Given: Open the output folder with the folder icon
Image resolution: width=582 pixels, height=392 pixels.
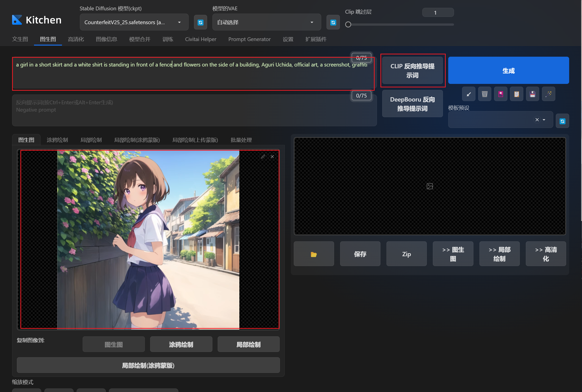Looking at the screenshot, I should pyautogui.click(x=314, y=254).
